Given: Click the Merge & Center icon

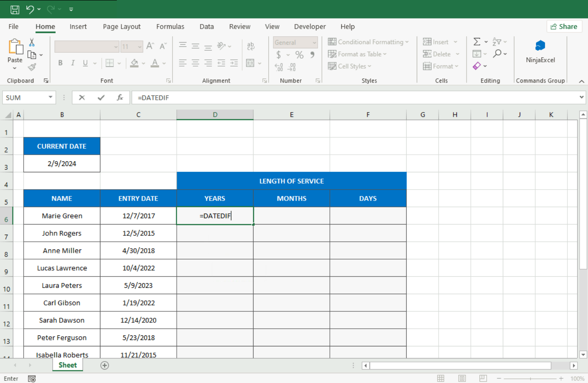Looking at the screenshot, I should (250, 63).
